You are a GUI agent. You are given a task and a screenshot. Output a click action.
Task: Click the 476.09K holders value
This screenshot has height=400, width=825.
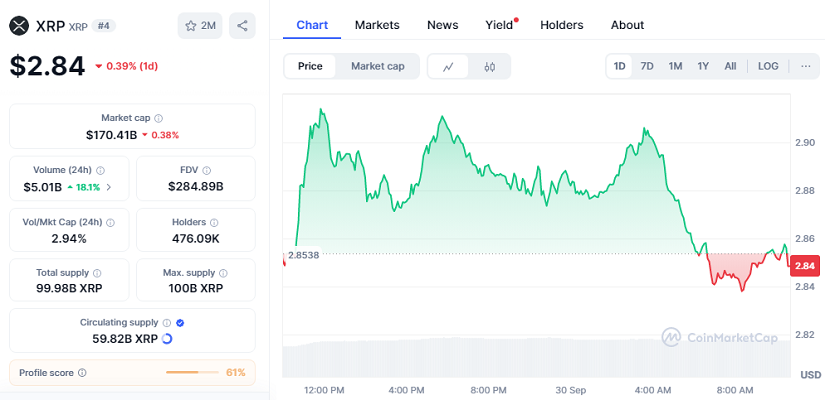pos(196,239)
